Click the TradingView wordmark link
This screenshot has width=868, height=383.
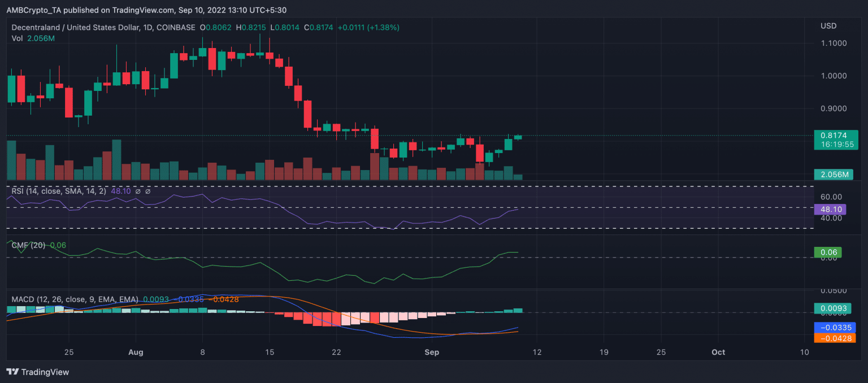click(45, 372)
